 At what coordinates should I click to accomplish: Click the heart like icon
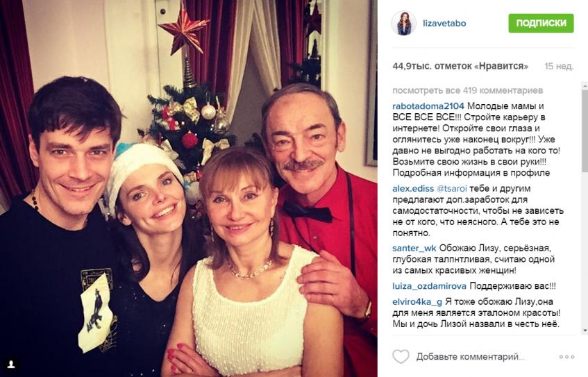[401, 356]
